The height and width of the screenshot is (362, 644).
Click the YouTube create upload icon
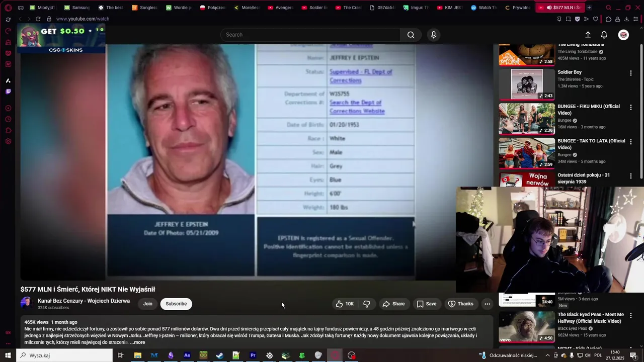coord(588,35)
